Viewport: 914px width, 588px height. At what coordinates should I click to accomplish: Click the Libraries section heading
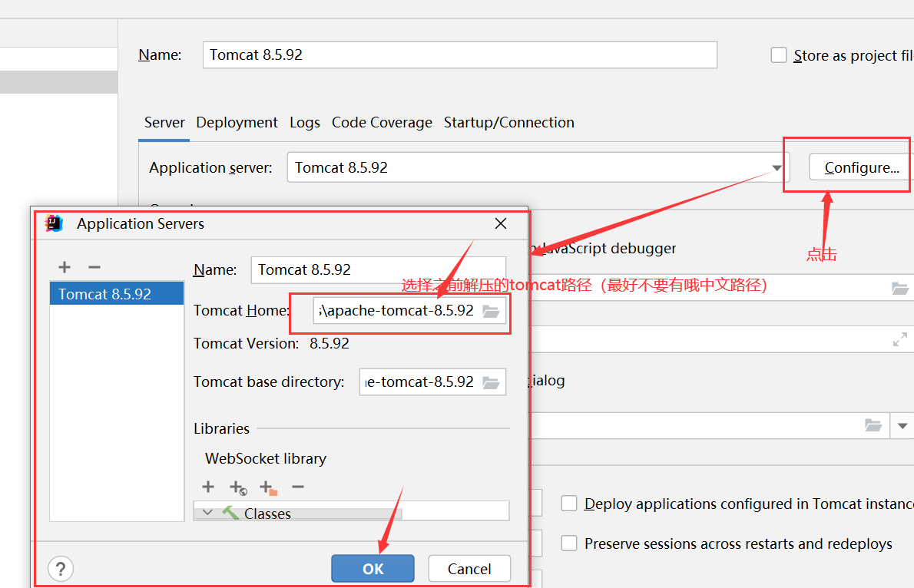click(221, 428)
